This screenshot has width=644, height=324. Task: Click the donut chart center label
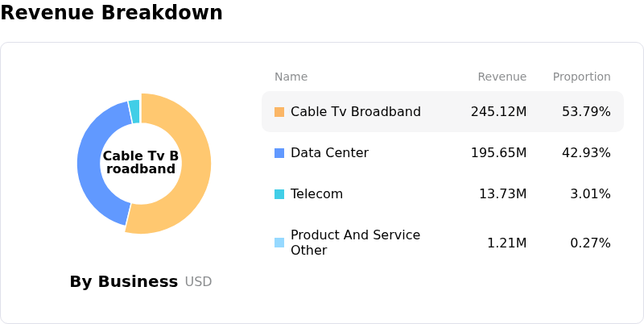tap(141, 162)
